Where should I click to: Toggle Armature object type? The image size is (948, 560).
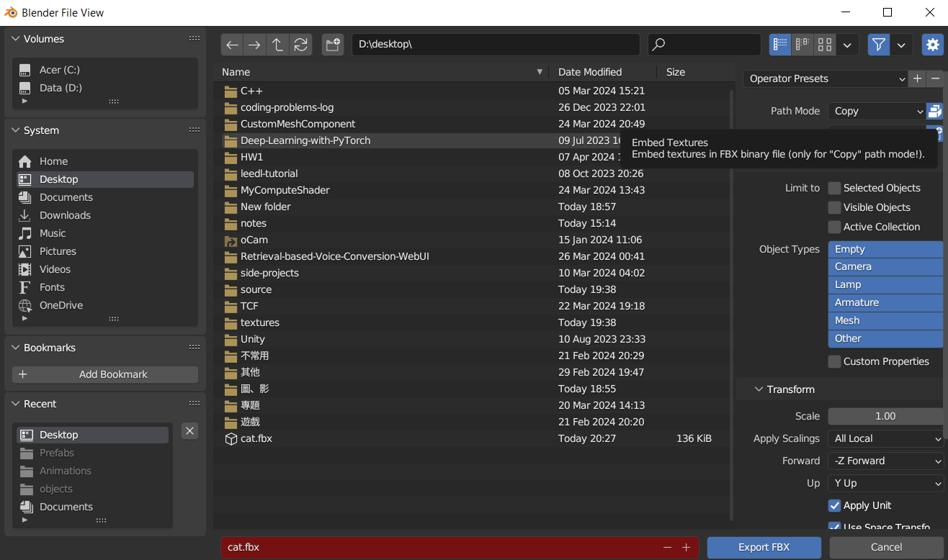coord(885,302)
